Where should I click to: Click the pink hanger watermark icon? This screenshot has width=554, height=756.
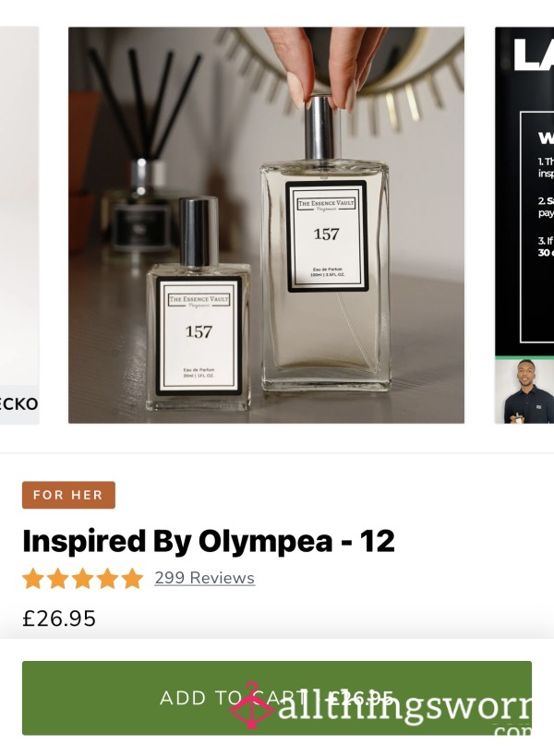(251, 705)
